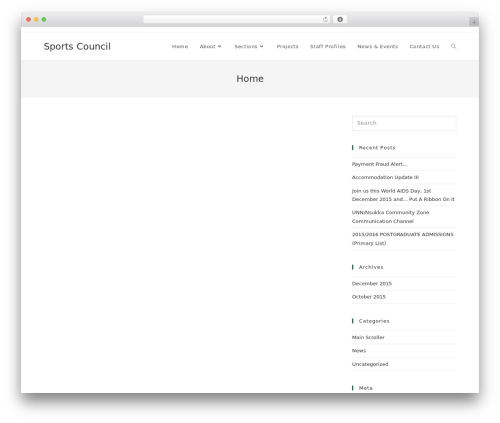The image size is (500, 423).
Task: Click the yellow minimize window button
Action: click(36, 19)
